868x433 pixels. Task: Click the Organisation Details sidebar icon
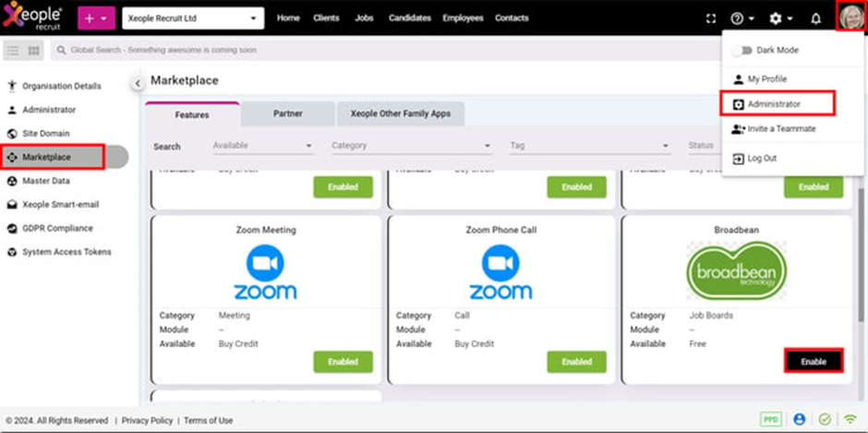12,86
